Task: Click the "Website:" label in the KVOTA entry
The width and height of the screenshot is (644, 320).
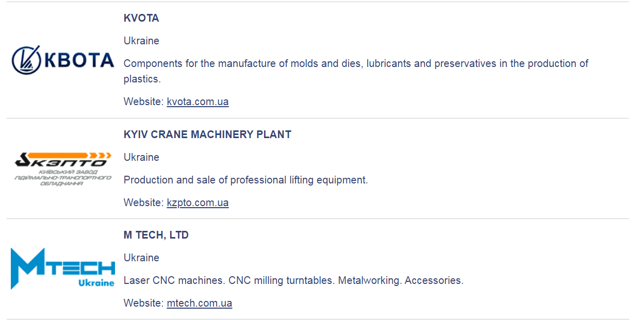Action: pyautogui.click(x=143, y=102)
